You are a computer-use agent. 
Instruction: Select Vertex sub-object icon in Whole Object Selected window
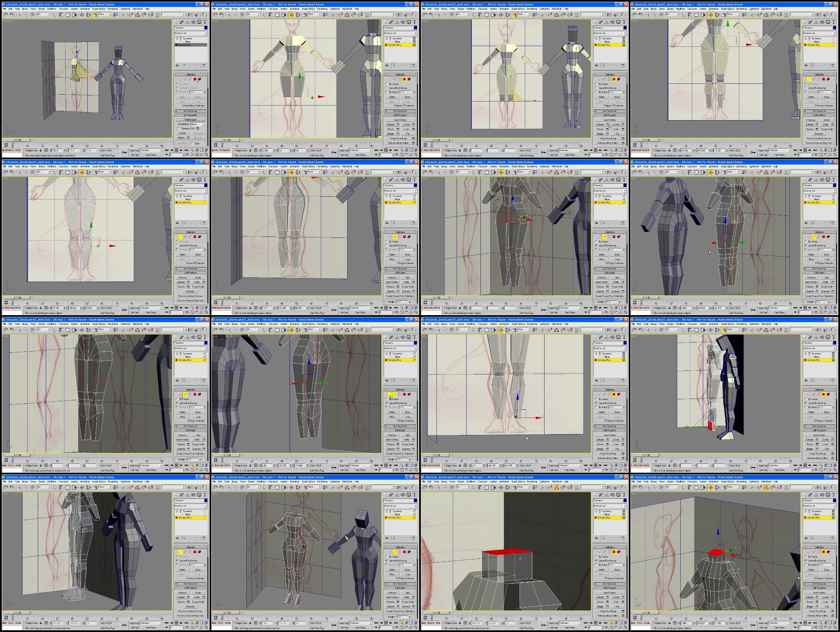(180, 79)
